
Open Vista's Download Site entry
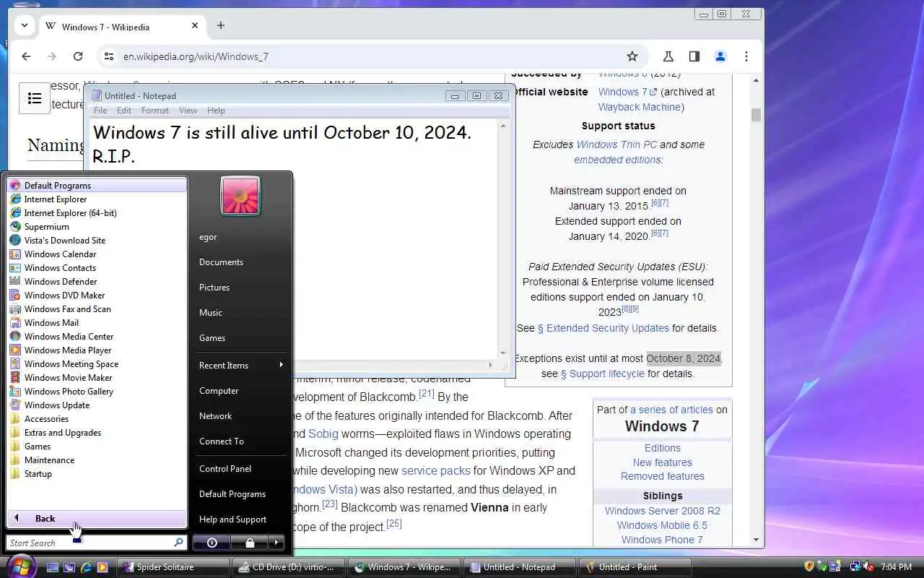tap(97, 241)
